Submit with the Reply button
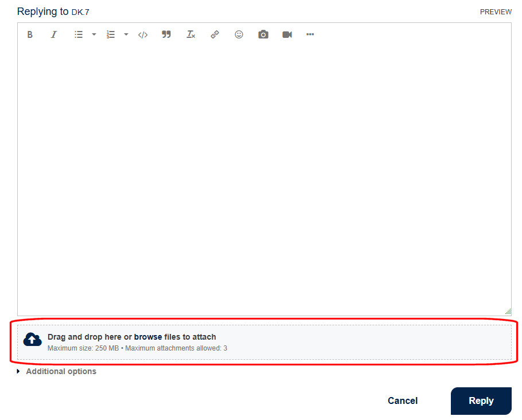This screenshot has height=420, width=522. pyautogui.click(x=481, y=401)
